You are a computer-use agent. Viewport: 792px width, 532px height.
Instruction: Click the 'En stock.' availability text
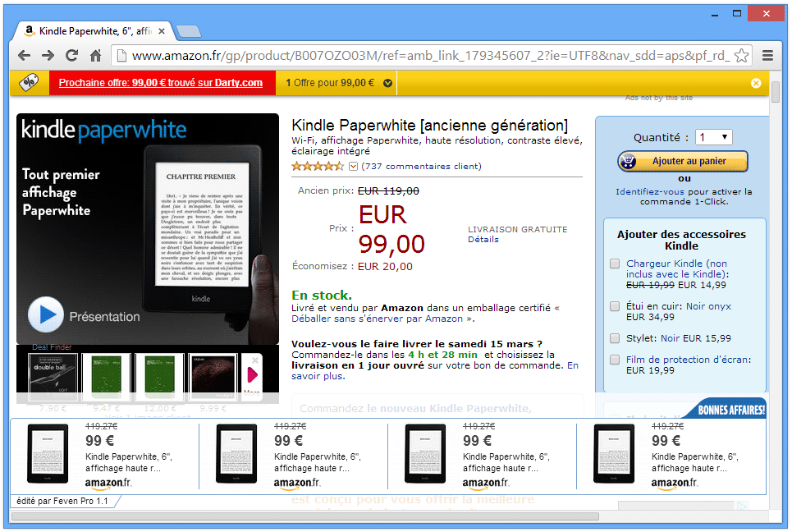322,295
